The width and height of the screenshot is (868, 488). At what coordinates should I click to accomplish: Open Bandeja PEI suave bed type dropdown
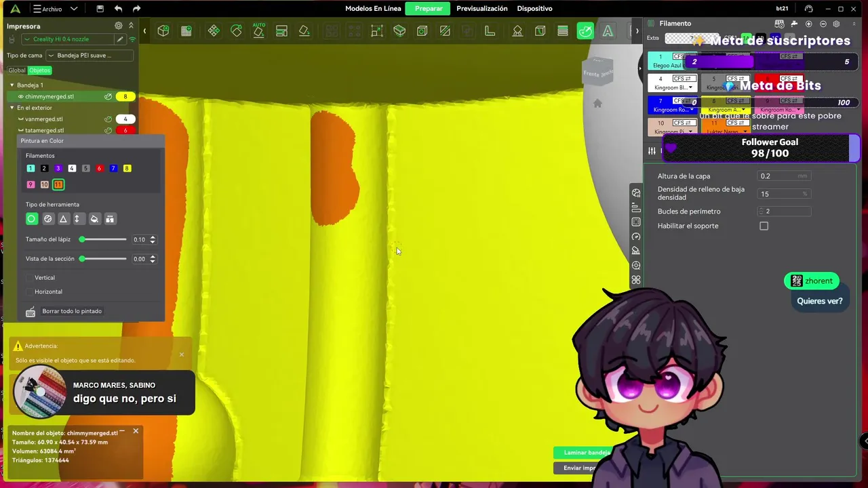pyautogui.click(x=90, y=56)
